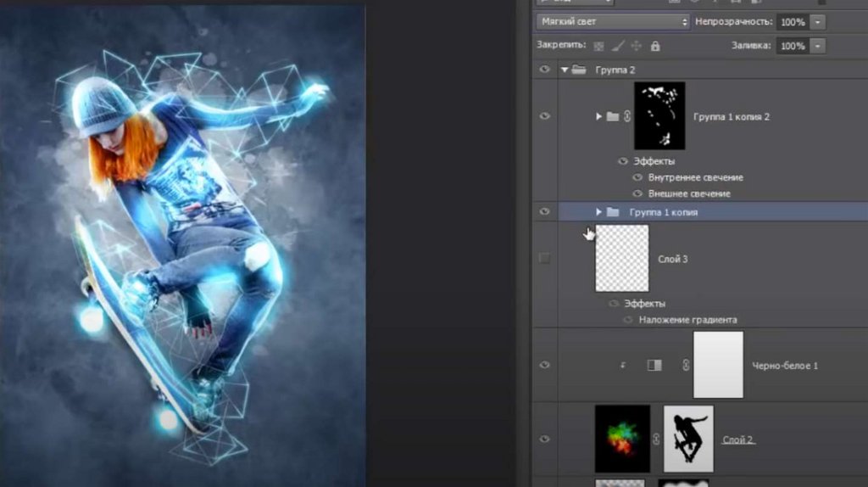Hide the Группа 2 group via eye icon
868x487 pixels.
pos(544,70)
